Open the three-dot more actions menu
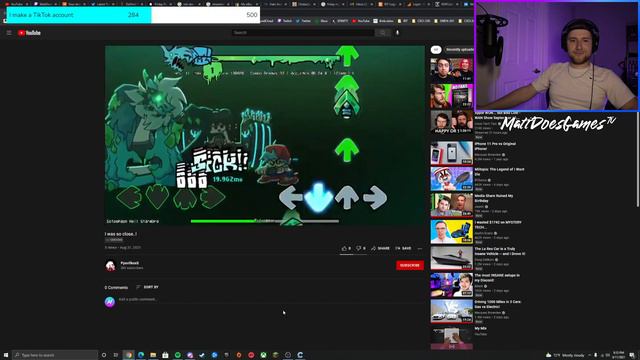The image size is (640, 360). [420, 248]
